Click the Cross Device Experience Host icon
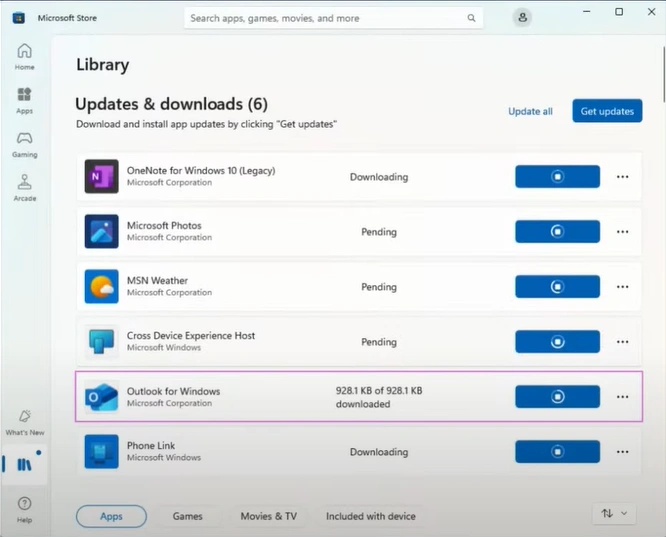 102,342
